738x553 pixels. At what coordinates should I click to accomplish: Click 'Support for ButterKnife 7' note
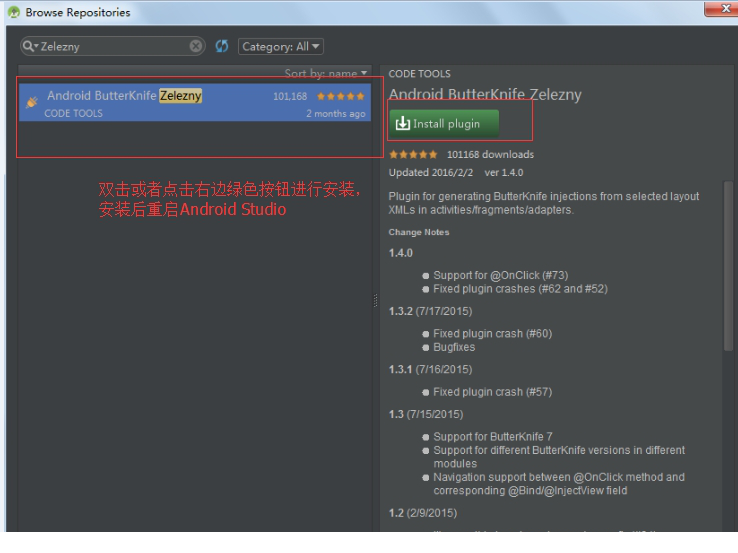(493, 437)
